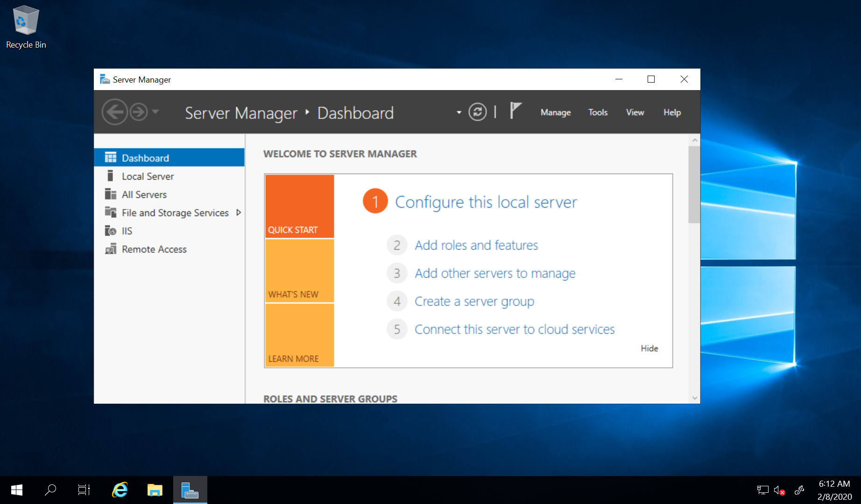The image size is (861, 504).
Task: Click the muted volume tray icon
Action: pos(779,490)
